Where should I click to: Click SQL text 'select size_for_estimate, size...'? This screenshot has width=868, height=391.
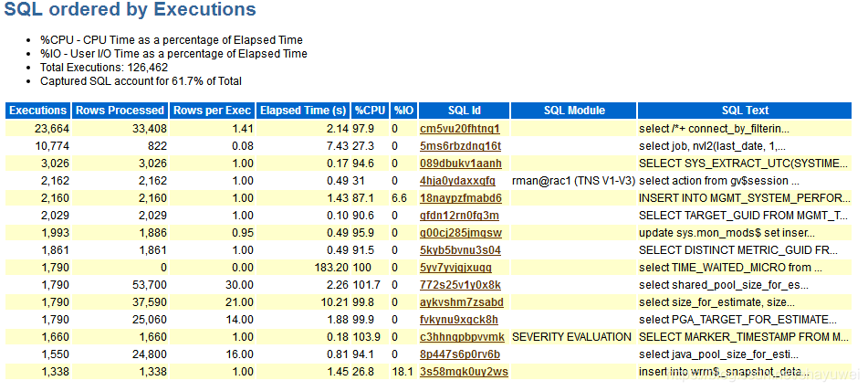pos(716,301)
